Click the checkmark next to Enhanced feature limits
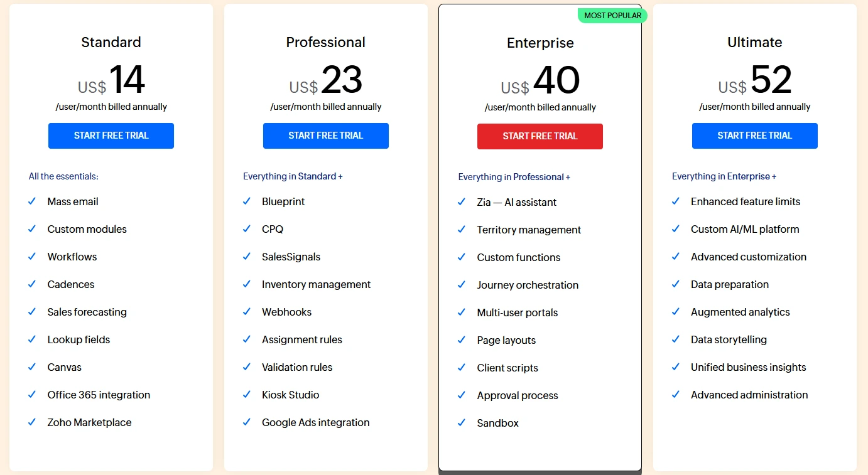This screenshot has height=475, width=868. click(676, 201)
